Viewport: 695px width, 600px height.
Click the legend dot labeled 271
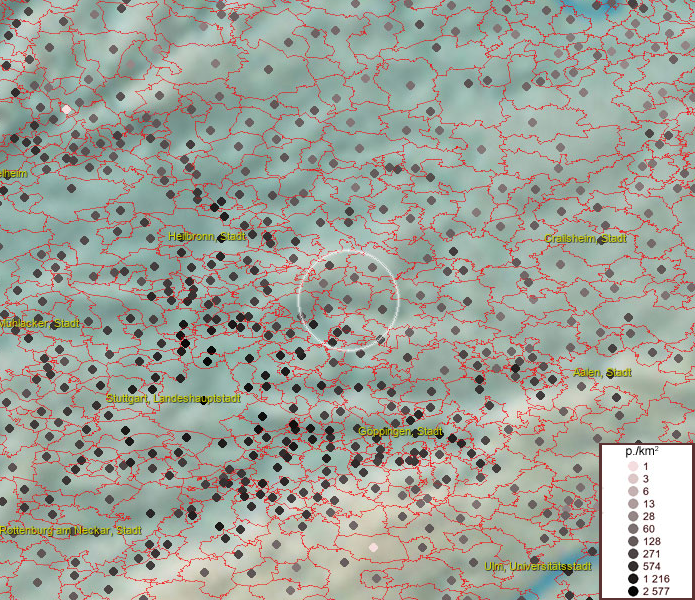[x=632, y=554]
